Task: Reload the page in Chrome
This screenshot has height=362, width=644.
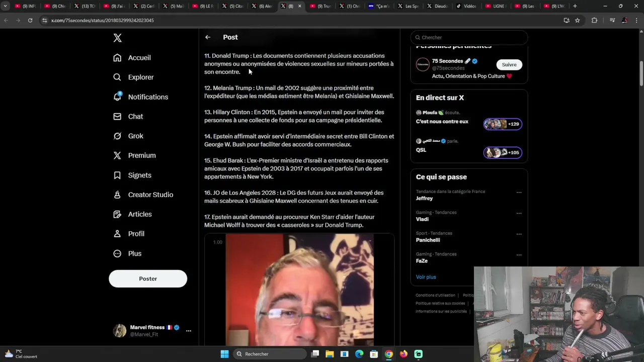Action: point(30,20)
